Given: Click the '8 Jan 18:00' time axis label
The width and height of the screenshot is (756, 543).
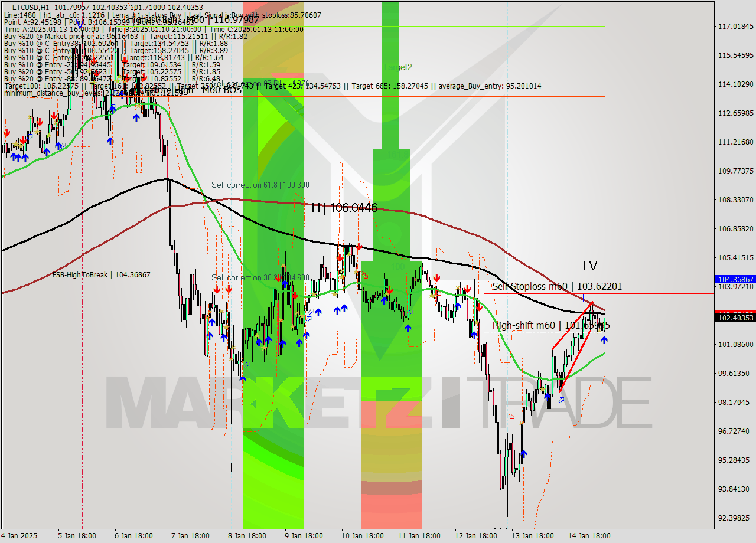Looking at the screenshot, I should click(247, 536).
